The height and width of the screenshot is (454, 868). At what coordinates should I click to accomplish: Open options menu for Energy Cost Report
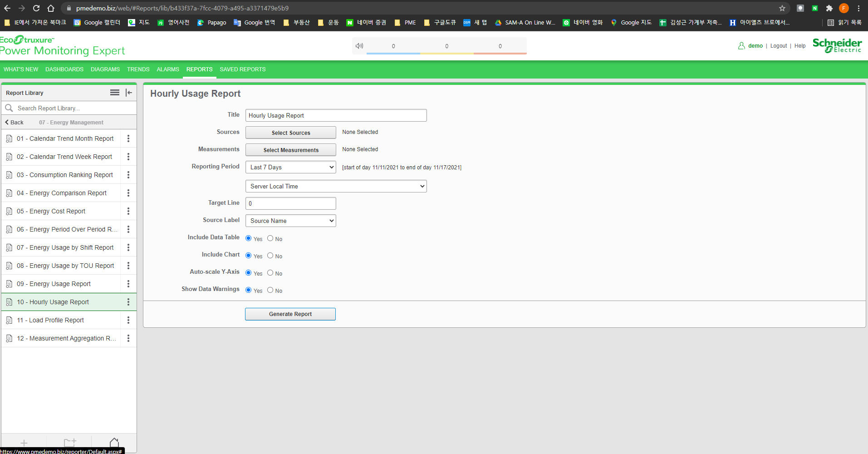pyautogui.click(x=128, y=211)
